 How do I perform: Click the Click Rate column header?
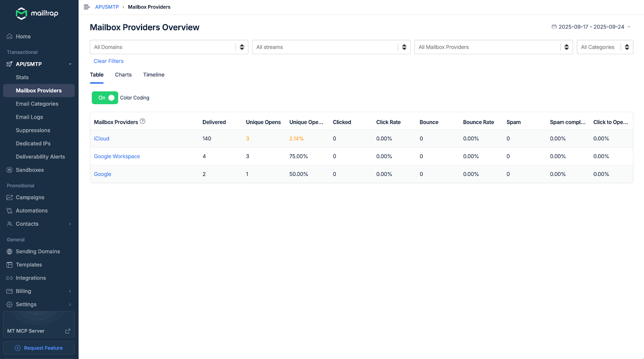pyautogui.click(x=388, y=122)
